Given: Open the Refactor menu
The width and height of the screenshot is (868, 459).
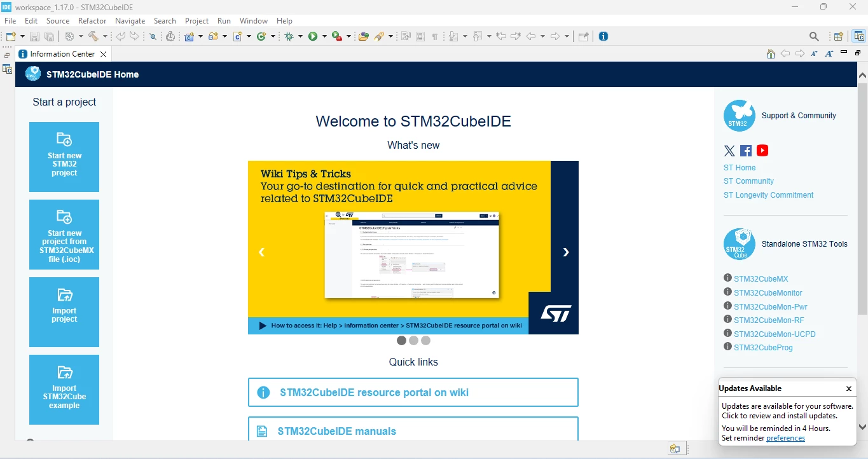Looking at the screenshot, I should (92, 21).
